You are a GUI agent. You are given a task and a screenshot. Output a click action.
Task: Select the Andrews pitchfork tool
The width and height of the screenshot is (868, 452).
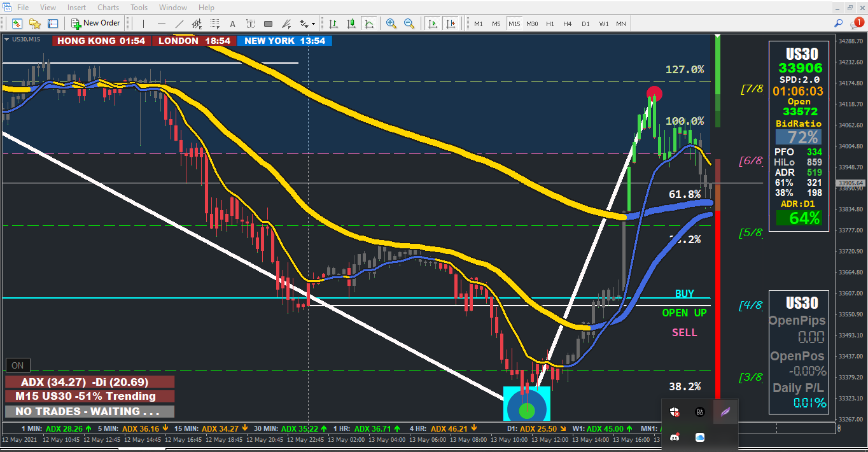(286, 24)
